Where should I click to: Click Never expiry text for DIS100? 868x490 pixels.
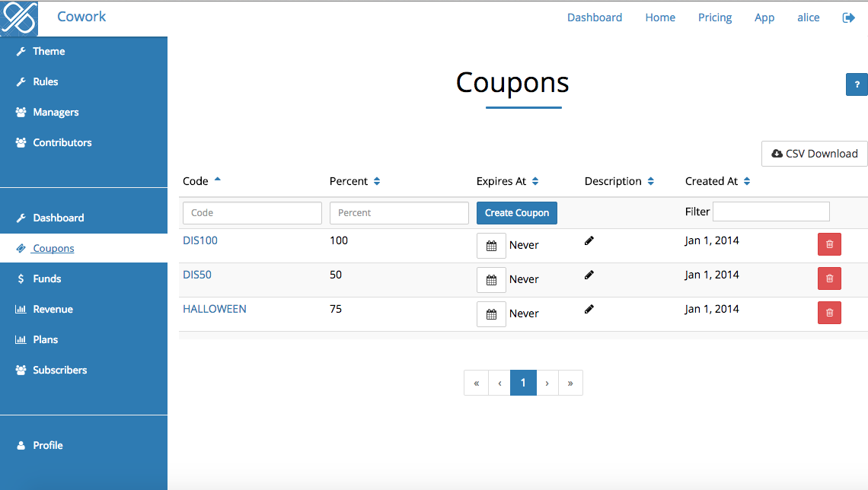[x=524, y=245]
